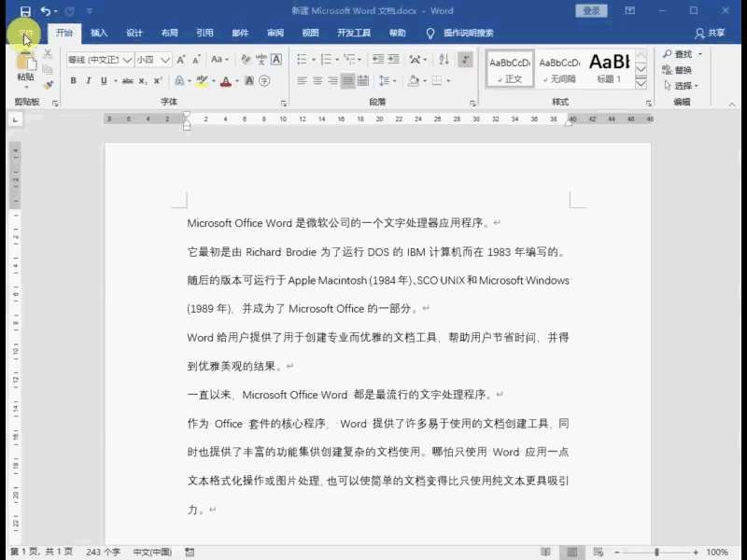Viewport: 747px width, 560px height.
Task: Expand the styles gallery More arrow
Action: (x=641, y=84)
